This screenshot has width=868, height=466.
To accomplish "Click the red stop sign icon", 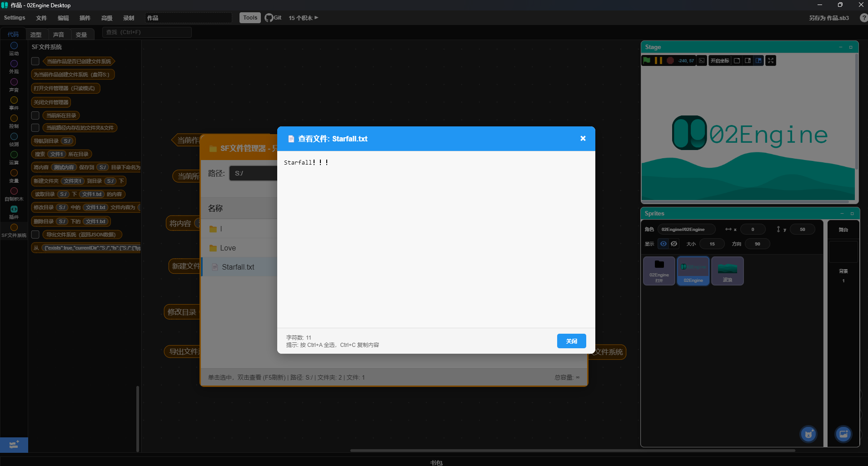I will (670, 60).
